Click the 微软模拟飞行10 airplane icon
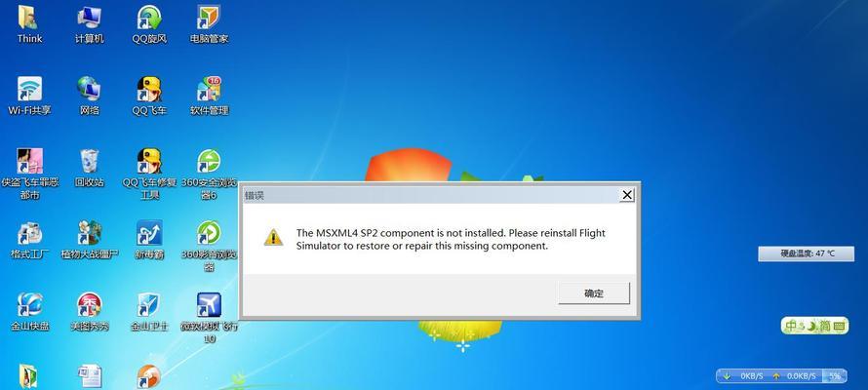 click(x=209, y=318)
